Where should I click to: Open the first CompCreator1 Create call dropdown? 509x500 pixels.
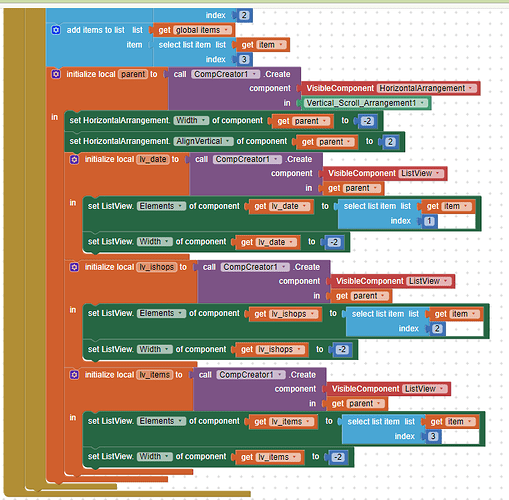225,74
